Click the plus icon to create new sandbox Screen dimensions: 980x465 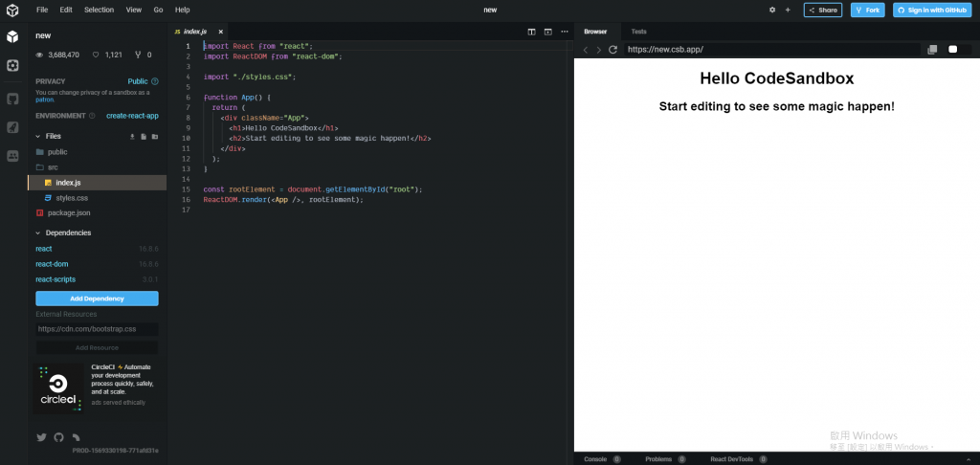pyautogui.click(x=788, y=10)
